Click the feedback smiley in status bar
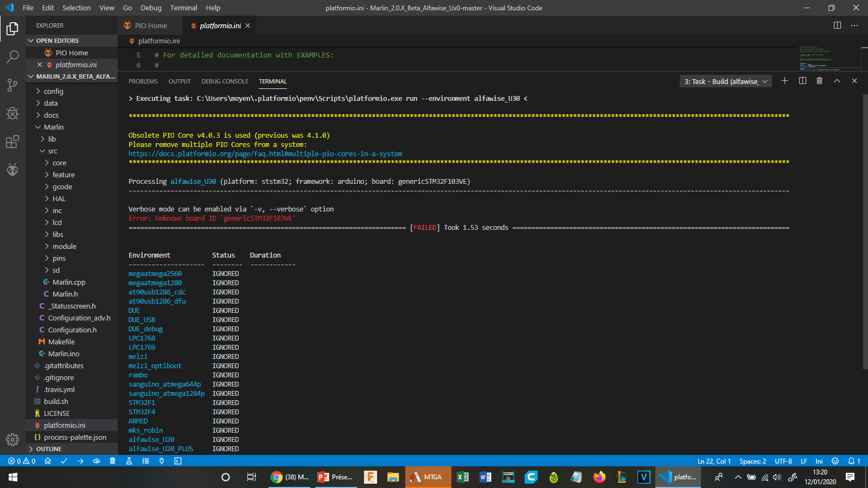Screen dimensions: 868x488 pos(835,461)
